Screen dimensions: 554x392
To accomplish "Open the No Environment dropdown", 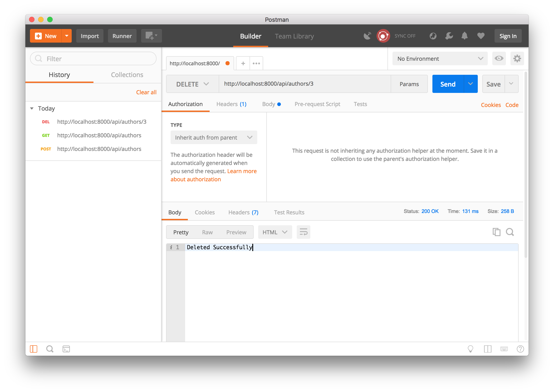I will pyautogui.click(x=440, y=59).
